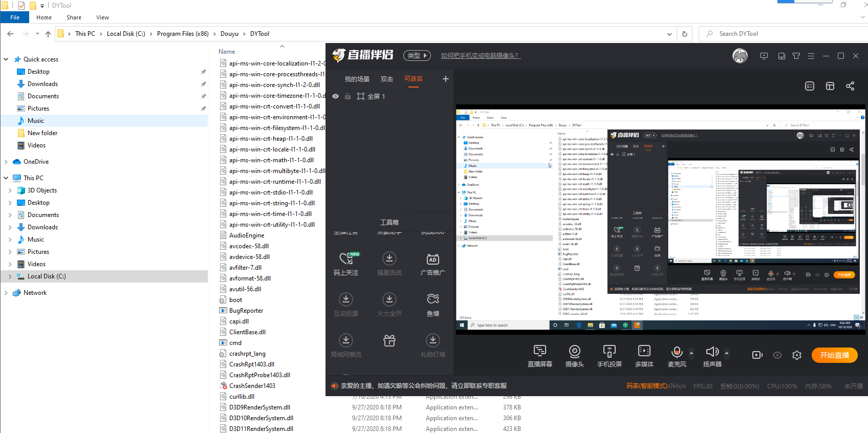Download the 火力全开 tool
868x433 pixels.
point(389,305)
